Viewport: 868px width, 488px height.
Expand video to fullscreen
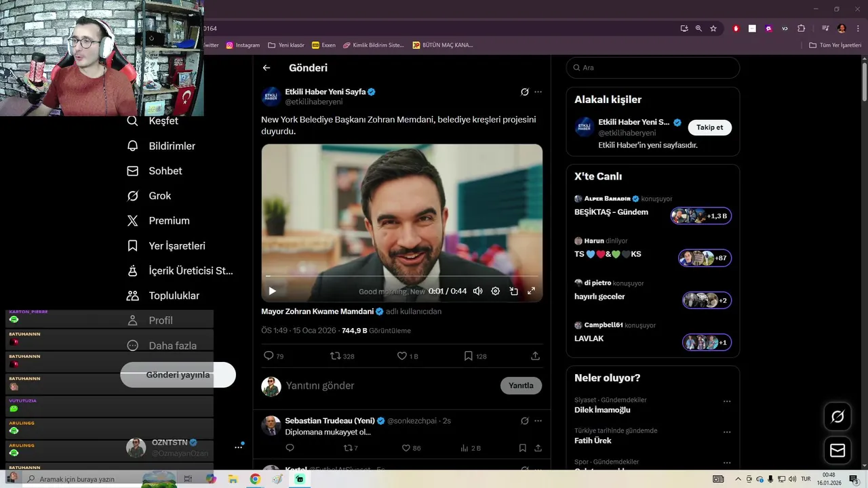tap(531, 291)
